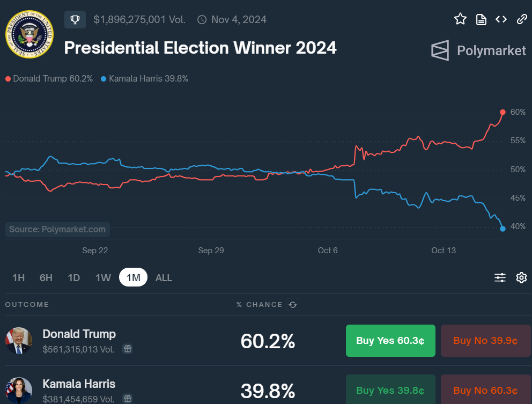532x404 pixels.
Task: Toggle the Kamala Harris line in the legend
Action: point(144,78)
